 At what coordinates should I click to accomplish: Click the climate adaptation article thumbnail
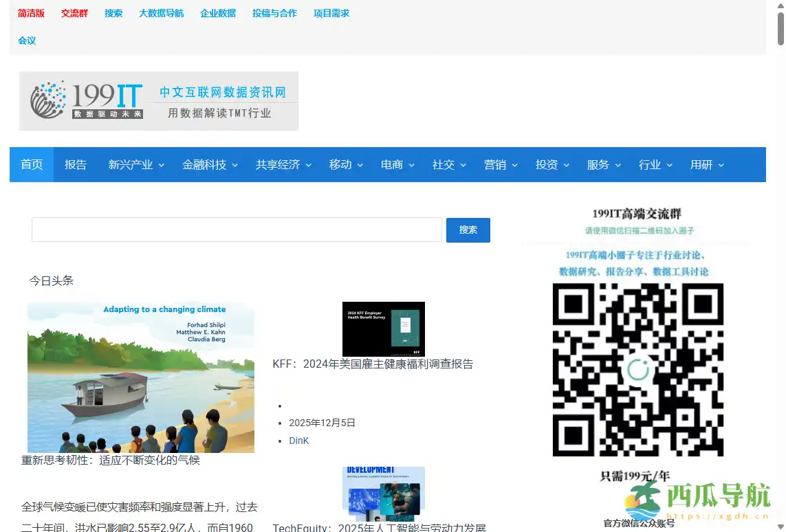coord(140,377)
